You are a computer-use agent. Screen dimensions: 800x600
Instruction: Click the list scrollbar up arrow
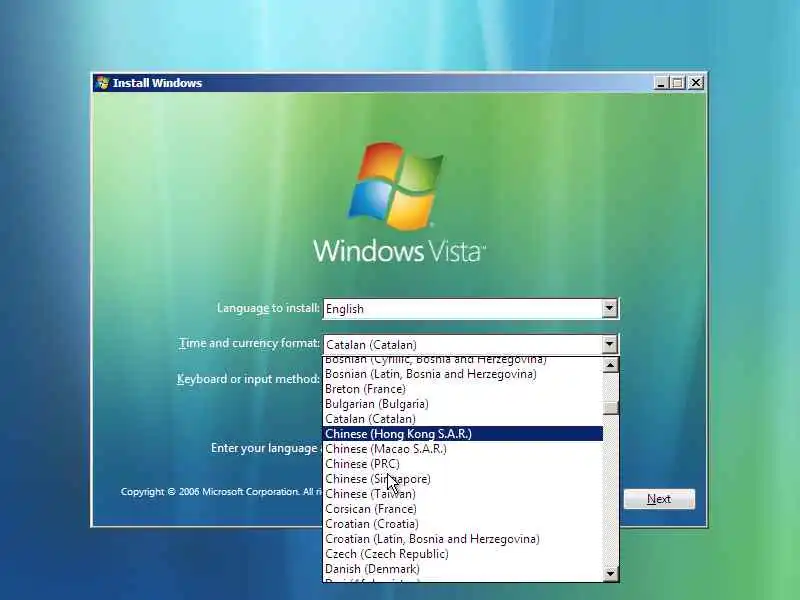coord(610,365)
